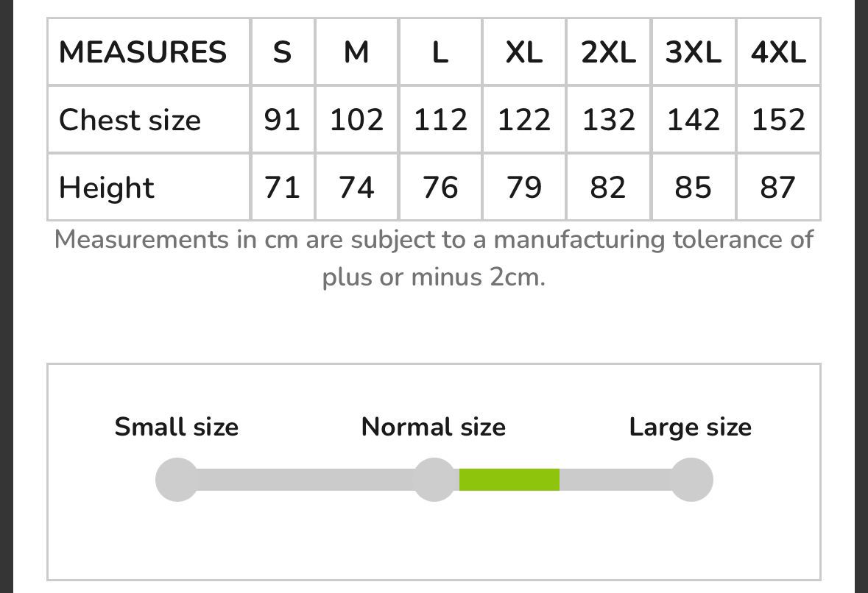Image resolution: width=868 pixels, height=593 pixels.
Task: Click the Normal size label
Action: (434, 427)
